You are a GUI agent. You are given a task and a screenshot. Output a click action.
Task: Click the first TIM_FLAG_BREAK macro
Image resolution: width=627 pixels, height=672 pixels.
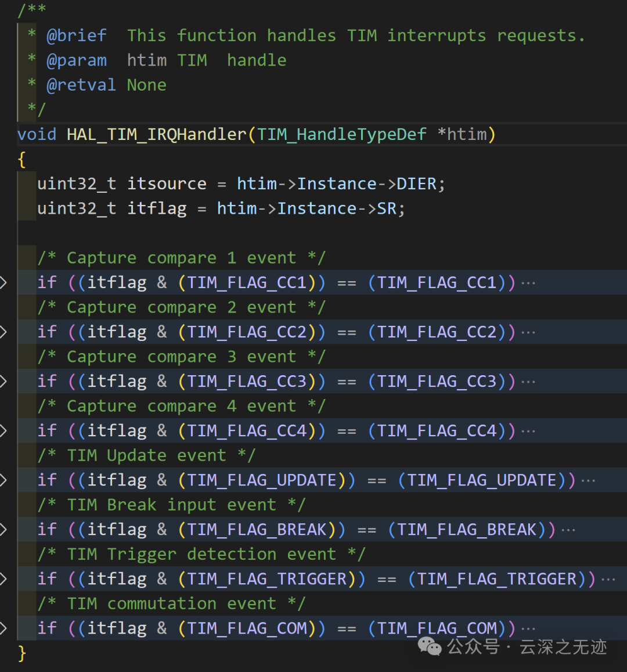coord(257,530)
